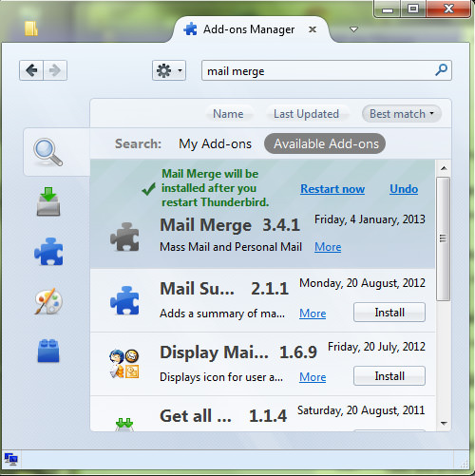This screenshot has height=476, width=475.
Task: Open More details for Mail Merge
Action: [328, 247]
